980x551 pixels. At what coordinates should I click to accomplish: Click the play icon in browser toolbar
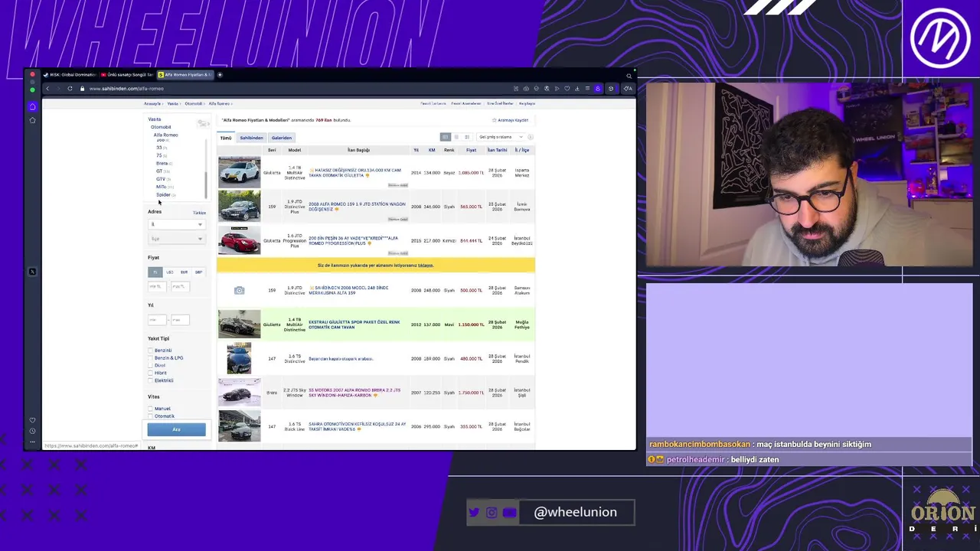point(557,88)
